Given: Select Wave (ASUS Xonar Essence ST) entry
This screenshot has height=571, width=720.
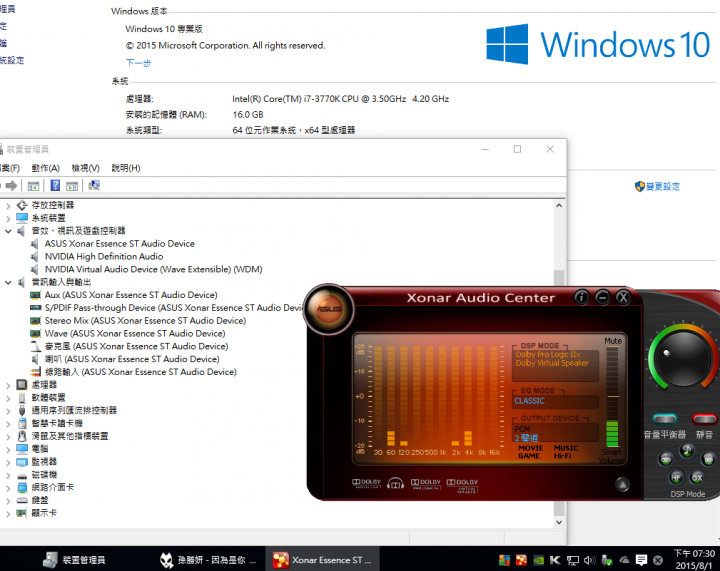Looking at the screenshot, I should click(135, 334).
